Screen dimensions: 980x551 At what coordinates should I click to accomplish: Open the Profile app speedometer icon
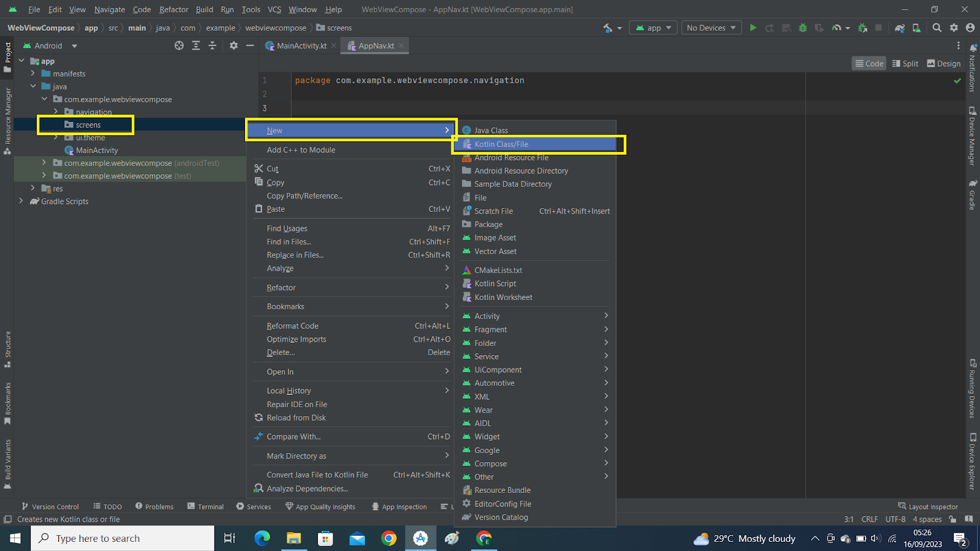(836, 28)
